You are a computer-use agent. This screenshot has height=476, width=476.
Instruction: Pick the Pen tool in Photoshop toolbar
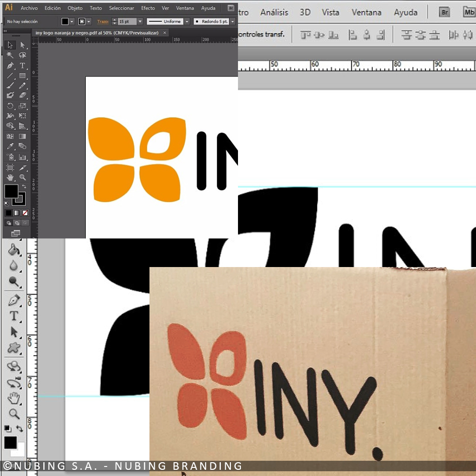14,300
